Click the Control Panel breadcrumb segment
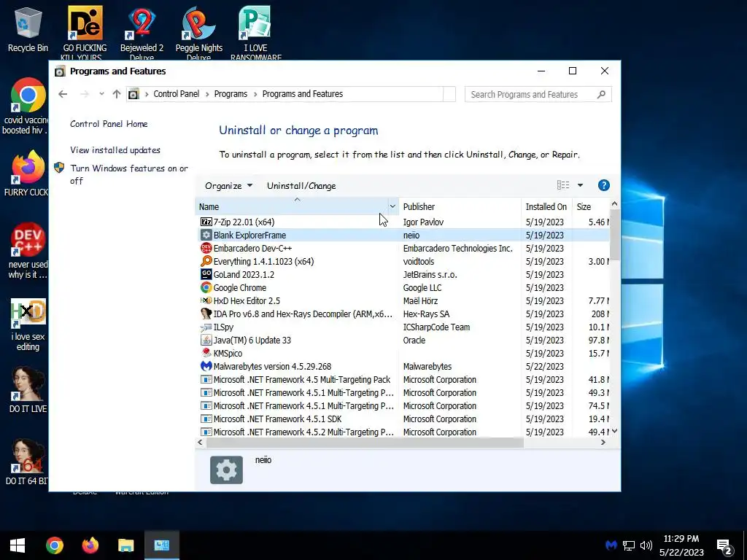The width and height of the screenshot is (747, 560). click(177, 94)
